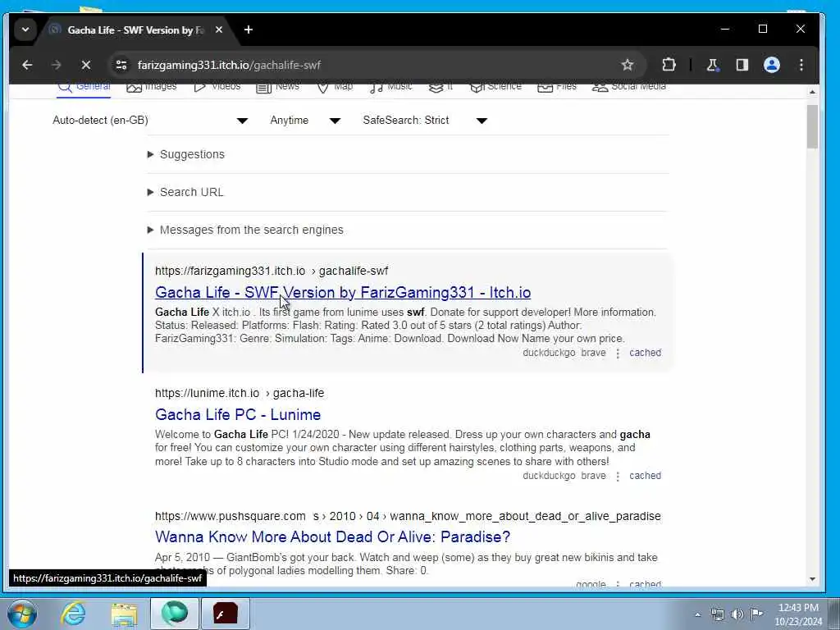This screenshot has width=840, height=630.
Task: Toggle the side panel icon
Action: tap(742, 65)
